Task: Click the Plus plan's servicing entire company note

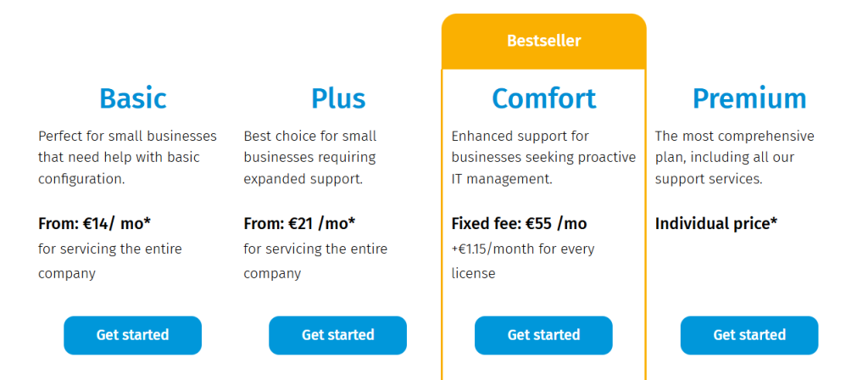Action: (x=314, y=261)
